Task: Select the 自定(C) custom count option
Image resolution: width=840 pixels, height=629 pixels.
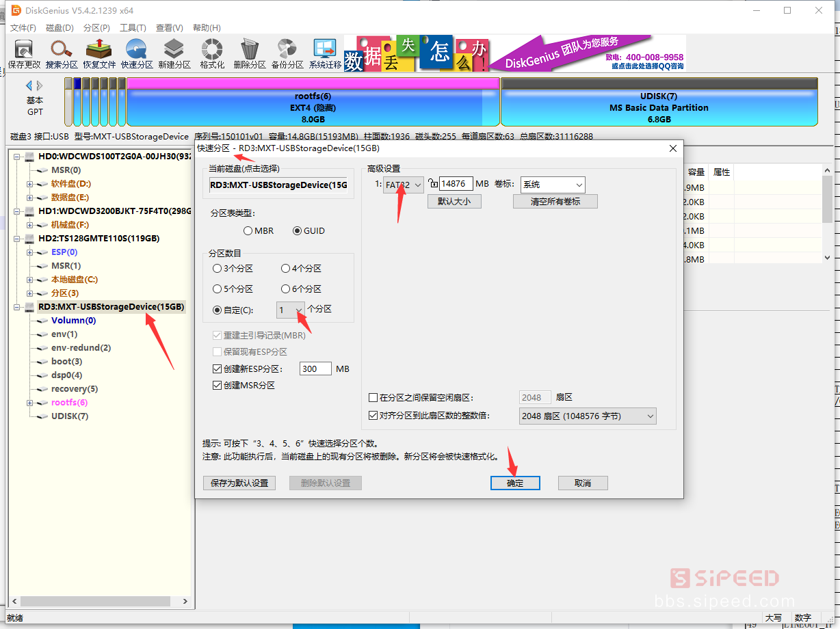Action: pos(233,310)
